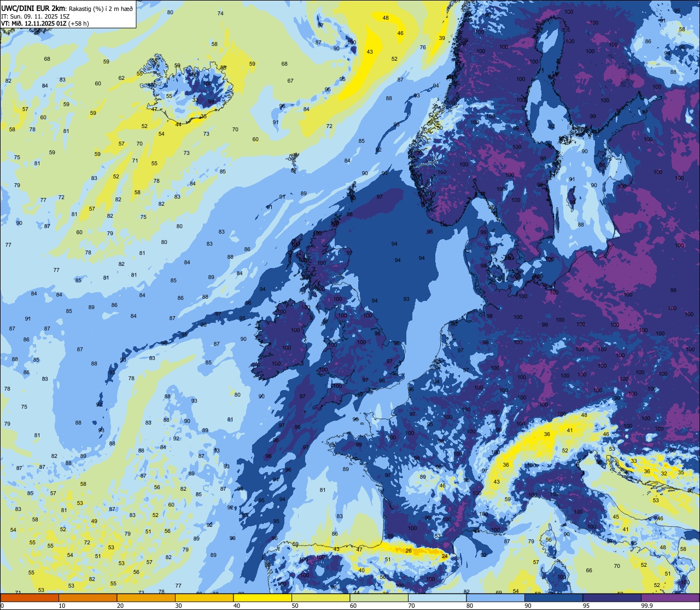
Task: Click the value 74 north of Iceland
Action: 220,13
